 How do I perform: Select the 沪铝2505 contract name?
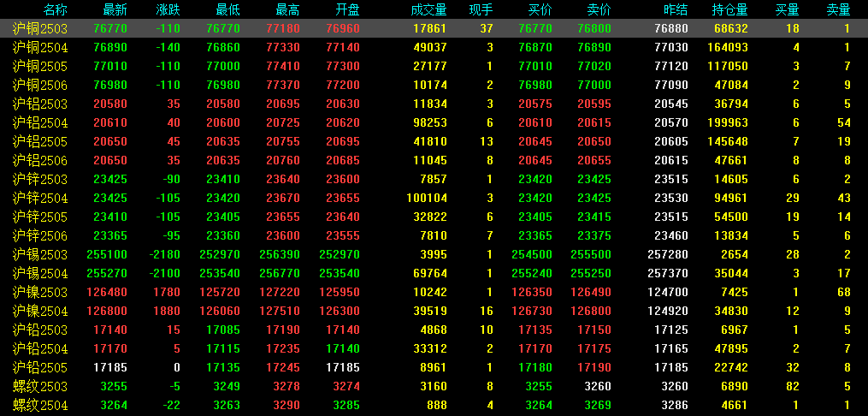(x=40, y=142)
